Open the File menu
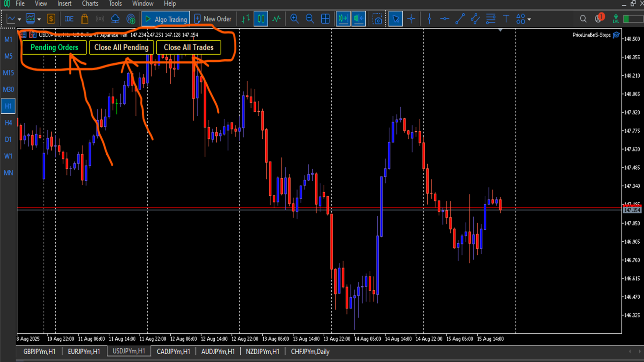 coord(20,4)
